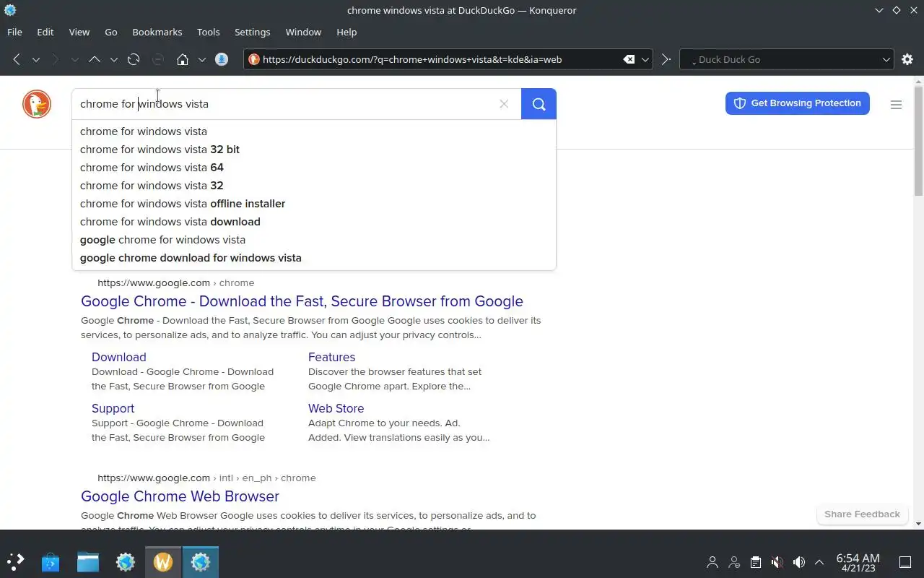Screen dimensions: 924x578
Task: Click the clock showing 6:54 AM
Action: click(x=858, y=562)
